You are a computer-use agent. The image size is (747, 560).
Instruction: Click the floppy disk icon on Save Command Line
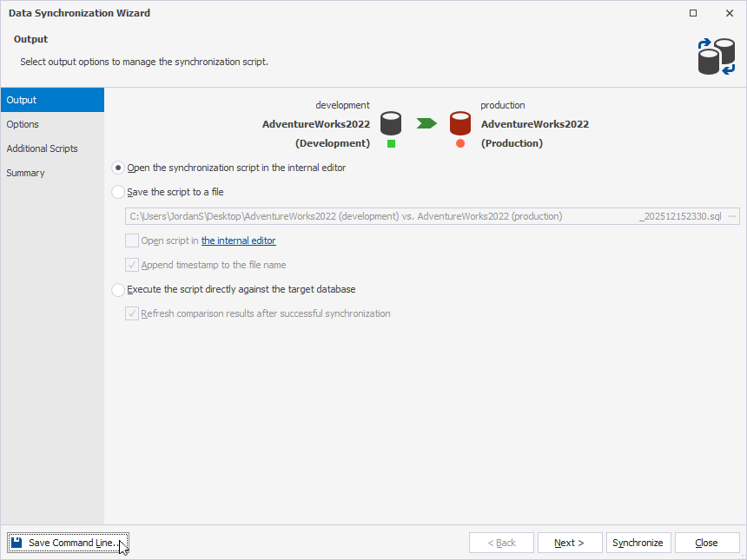coord(17,543)
